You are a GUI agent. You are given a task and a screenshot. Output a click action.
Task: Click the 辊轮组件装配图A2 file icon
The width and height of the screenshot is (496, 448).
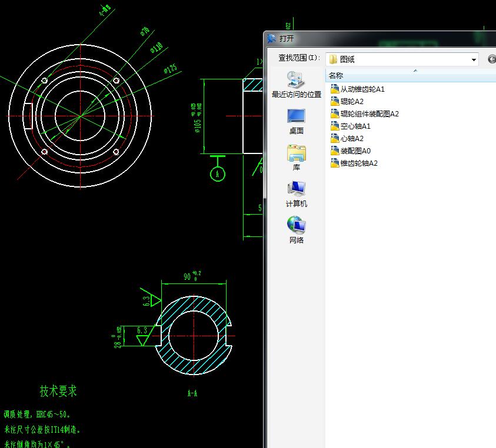pos(335,113)
